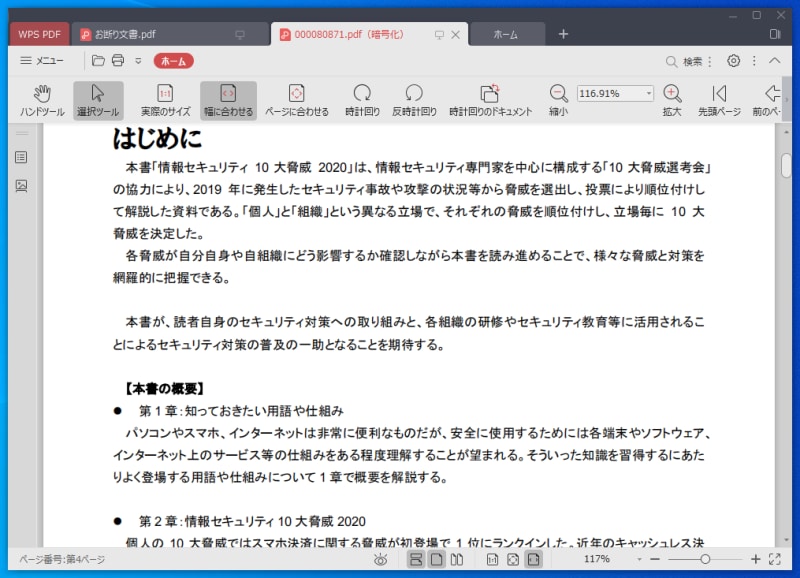Rotate page counterclockwise
The width and height of the screenshot is (800, 578).
(414, 100)
